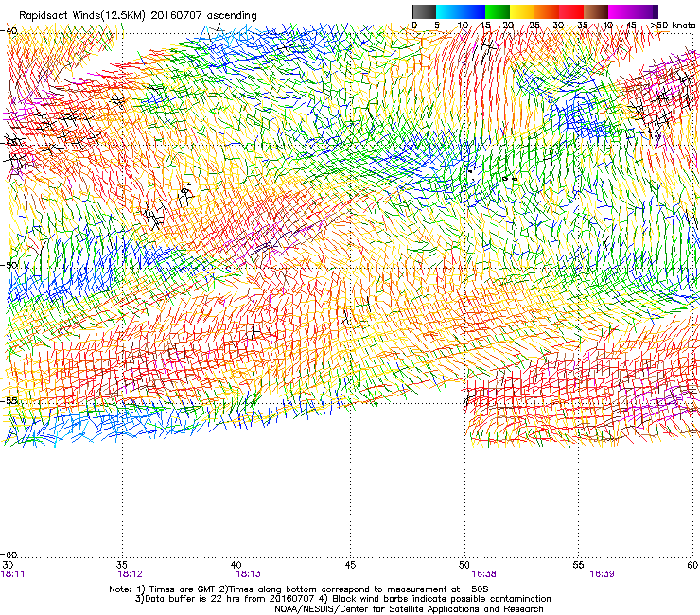This screenshot has height=615, width=700.
Task: Click the '>50 knots' legend label
Action: coord(673,25)
